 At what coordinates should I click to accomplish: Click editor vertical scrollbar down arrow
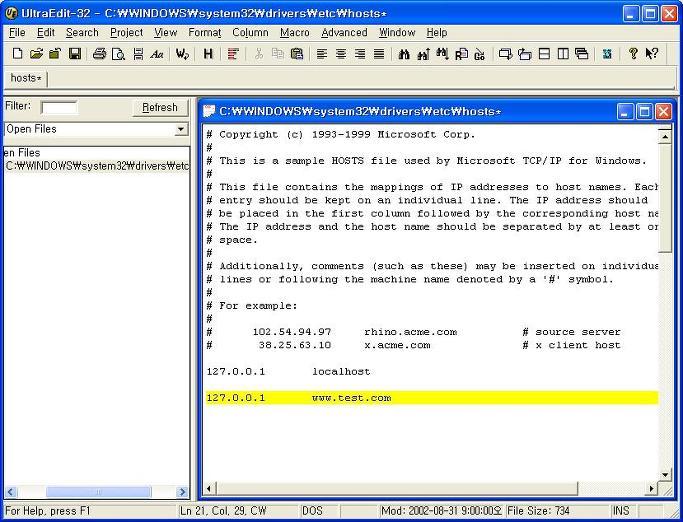pyautogui.click(x=665, y=475)
